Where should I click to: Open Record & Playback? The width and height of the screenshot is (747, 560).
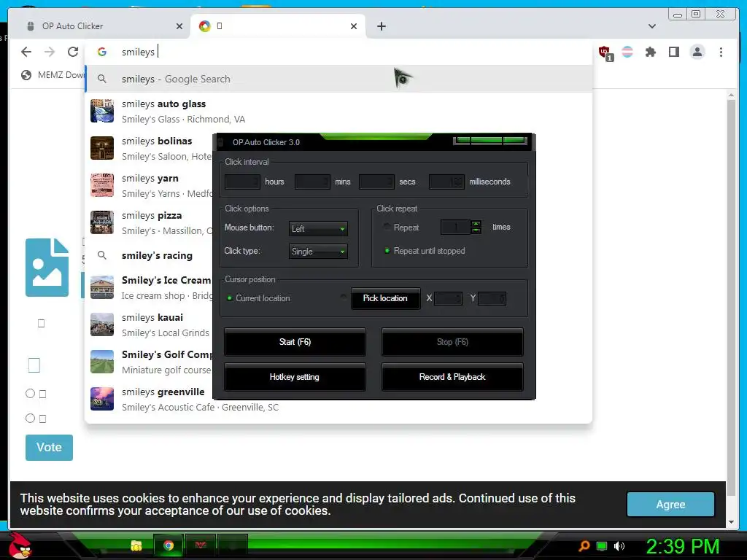[452, 377]
